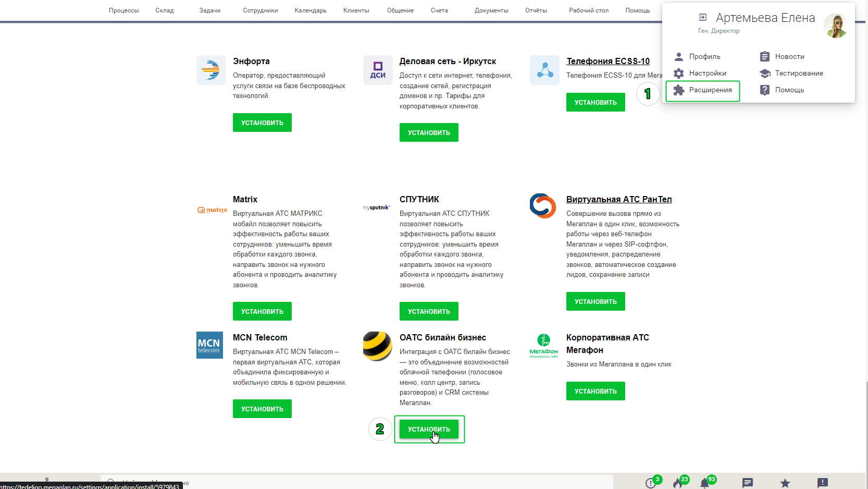
Task: Open the Документы top menu
Action: [x=491, y=10]
